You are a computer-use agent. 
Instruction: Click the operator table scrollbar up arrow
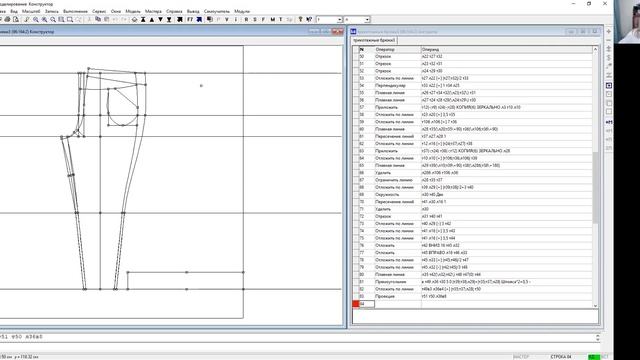pyautogui.click(x=596, y=49)
